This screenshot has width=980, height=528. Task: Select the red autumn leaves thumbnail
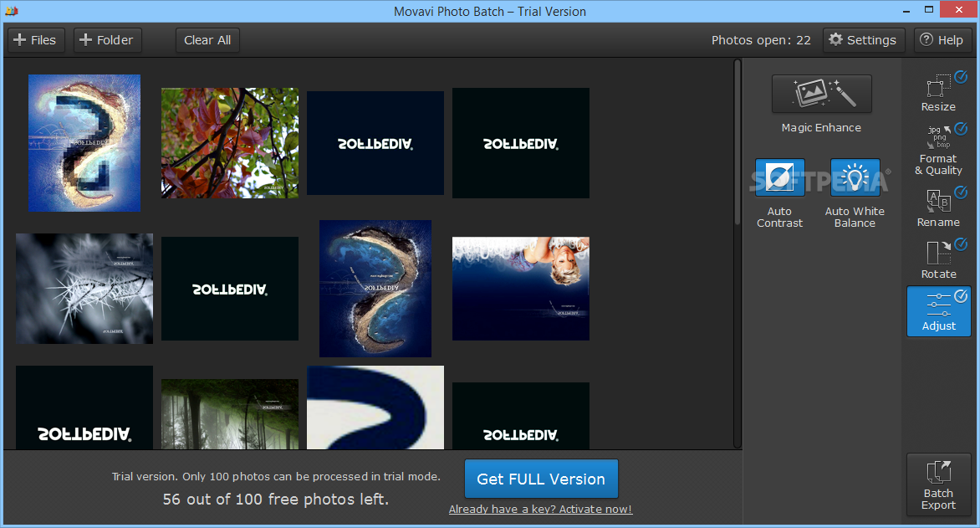tap(230, 143)
